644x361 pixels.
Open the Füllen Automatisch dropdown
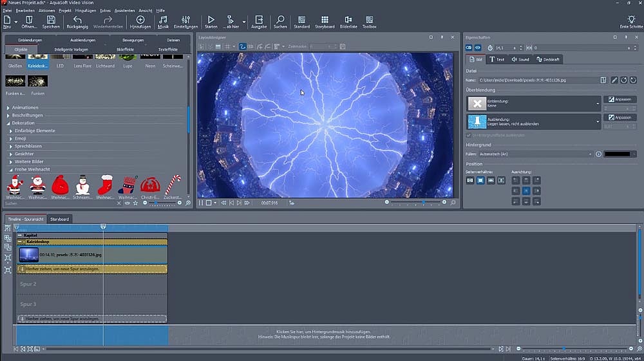(x=591, y=154)
